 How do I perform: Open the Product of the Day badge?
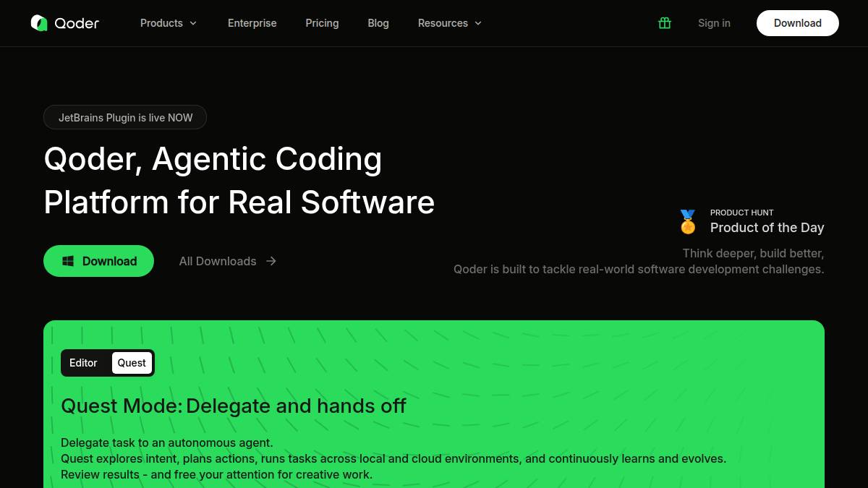pos(752,222)
